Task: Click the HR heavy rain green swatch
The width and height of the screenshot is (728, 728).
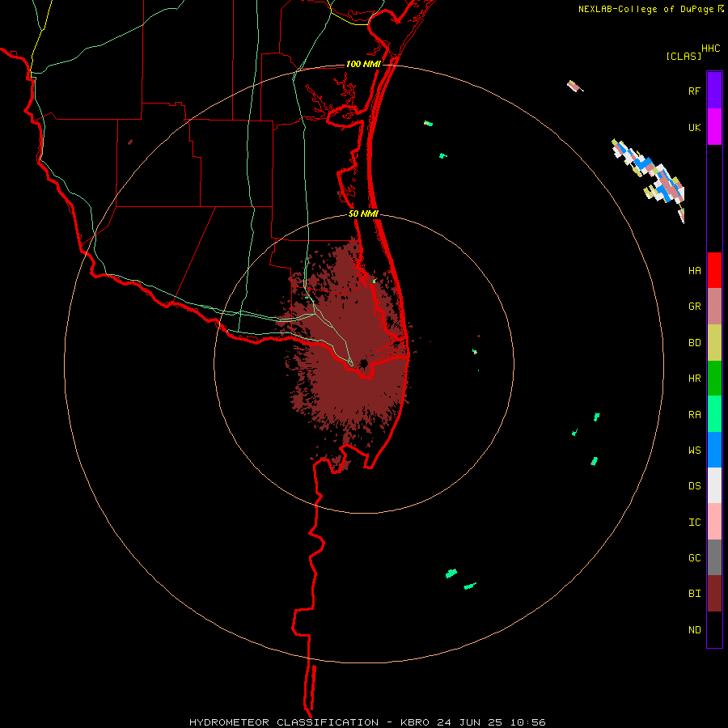Action: click(x=714, y=379)
